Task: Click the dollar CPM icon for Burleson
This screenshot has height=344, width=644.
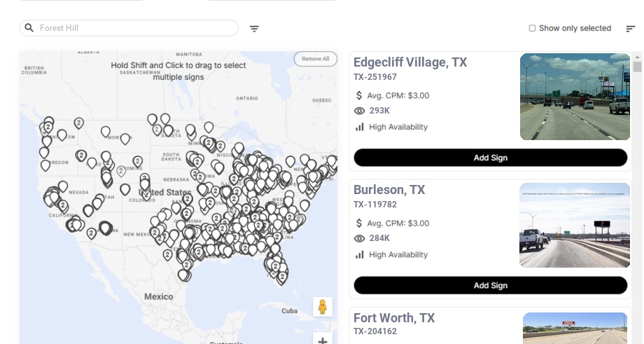Action: click(x=360, y=223)
